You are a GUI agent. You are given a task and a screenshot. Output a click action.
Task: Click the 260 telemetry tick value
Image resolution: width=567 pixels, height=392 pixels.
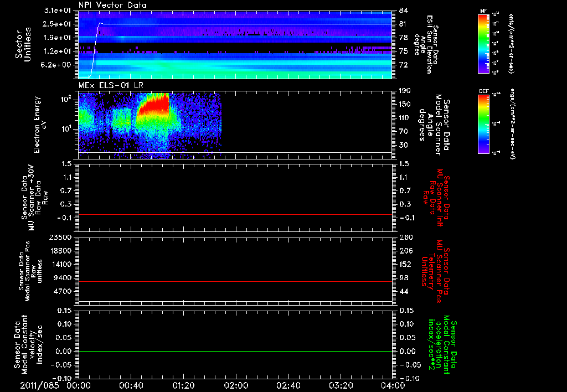point(406,237)
